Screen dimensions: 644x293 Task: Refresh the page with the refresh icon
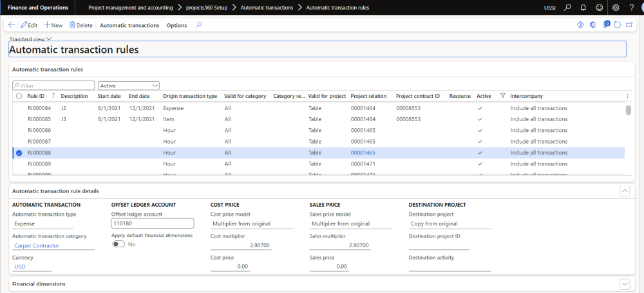[617, 25]
